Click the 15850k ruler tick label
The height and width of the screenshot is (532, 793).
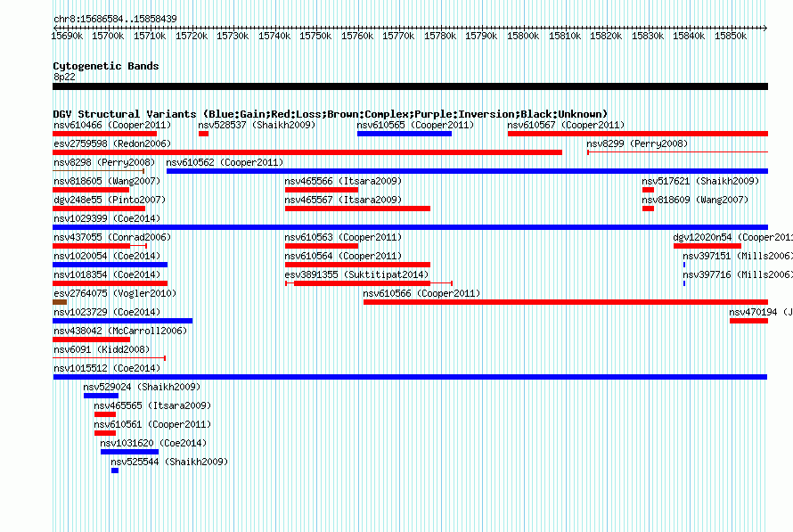pyautogui.click(x=731, y=36)
